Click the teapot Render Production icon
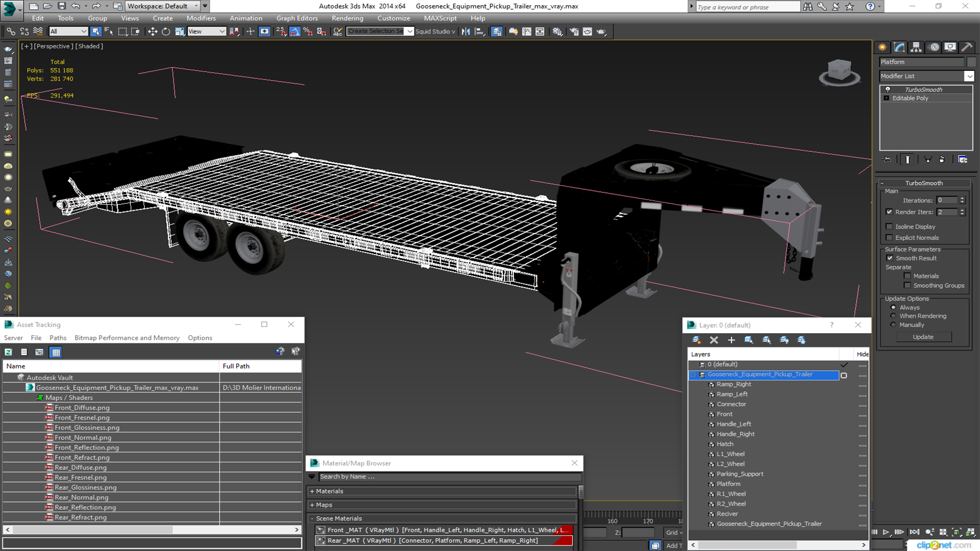 tap(601, 32)
